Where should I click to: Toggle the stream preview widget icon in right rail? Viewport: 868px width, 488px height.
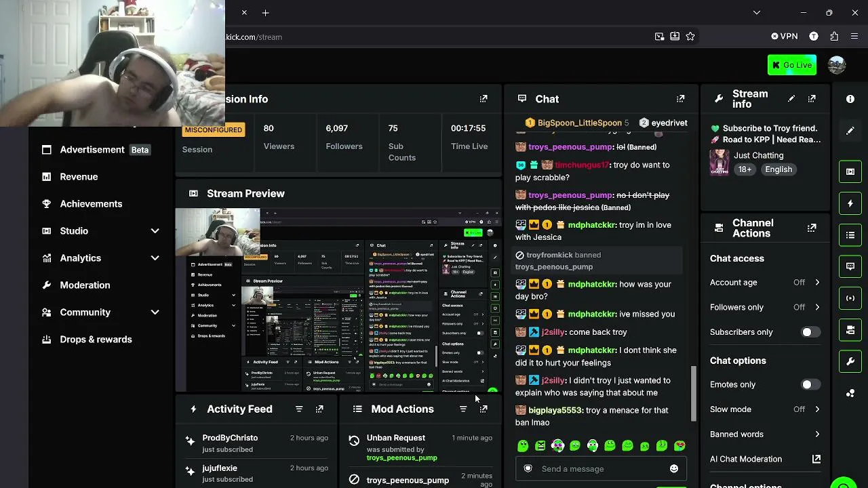(x=850, y=171)
